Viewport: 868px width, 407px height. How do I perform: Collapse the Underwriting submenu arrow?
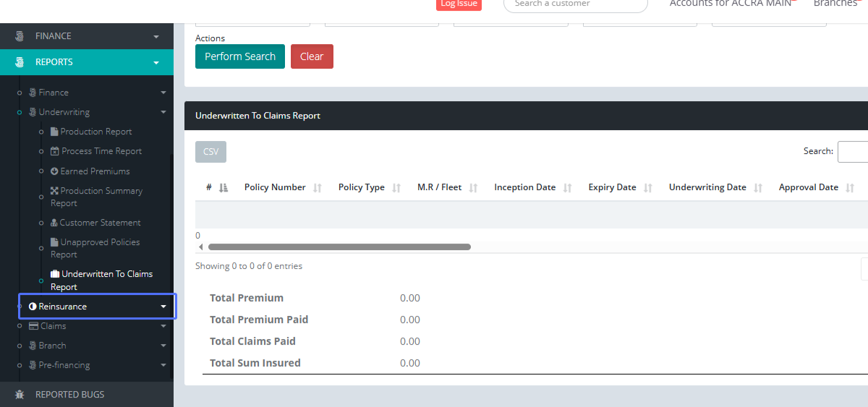pos(163,112)
